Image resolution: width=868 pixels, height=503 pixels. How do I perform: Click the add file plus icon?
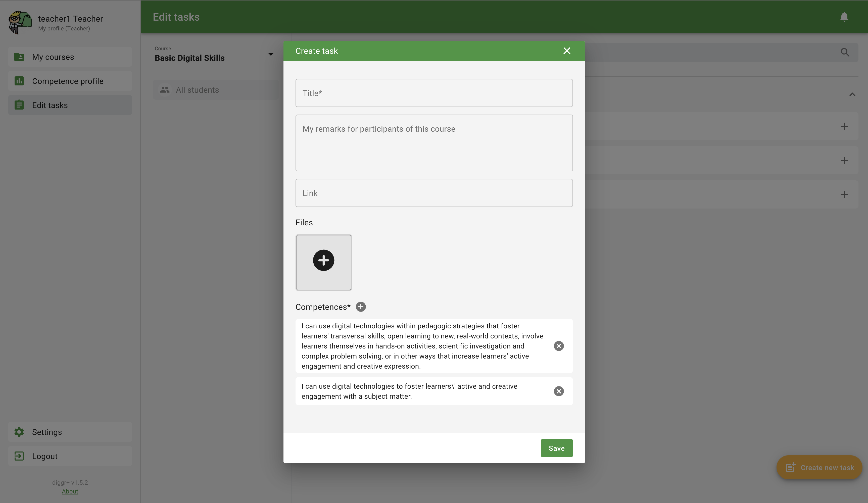[x=323, y=261]
